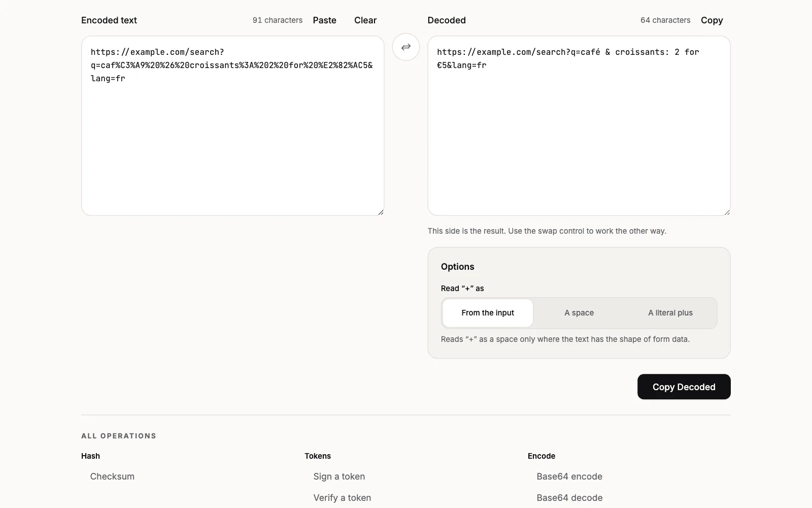
Task: Paste into the Encoded text box
Action: (325, 20)
